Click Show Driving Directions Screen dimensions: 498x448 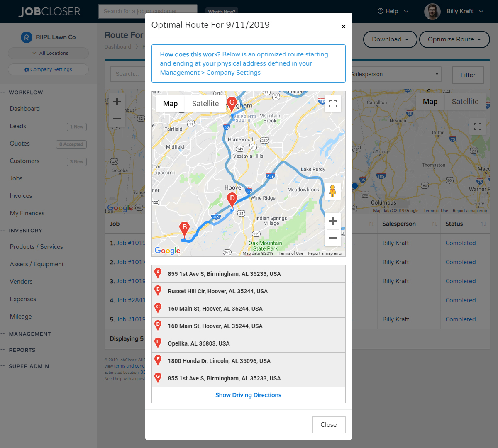click(x=248, y=395)
